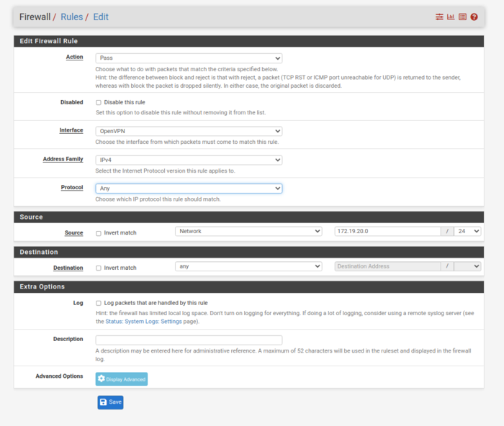Click the underlined Destination field label
Screen dimensions: 504x426
68,268
